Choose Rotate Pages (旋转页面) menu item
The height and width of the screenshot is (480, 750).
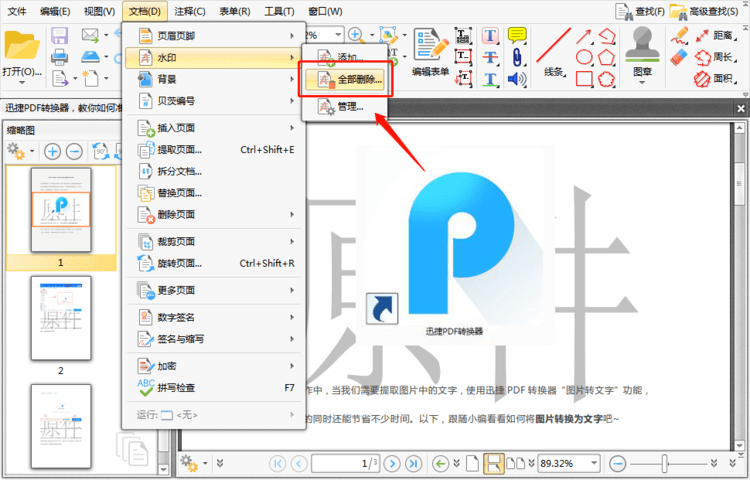click(215, 263)
